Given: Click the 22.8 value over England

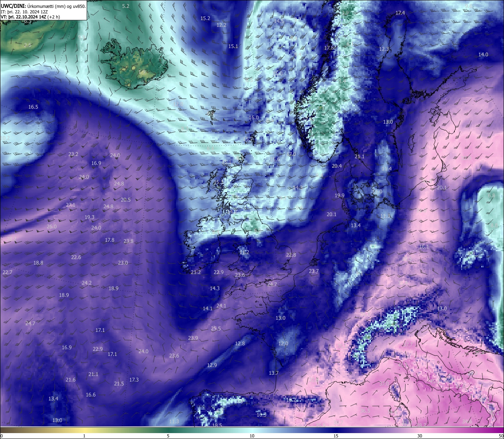Looking at the screenshot, I should tap(291, 255).
